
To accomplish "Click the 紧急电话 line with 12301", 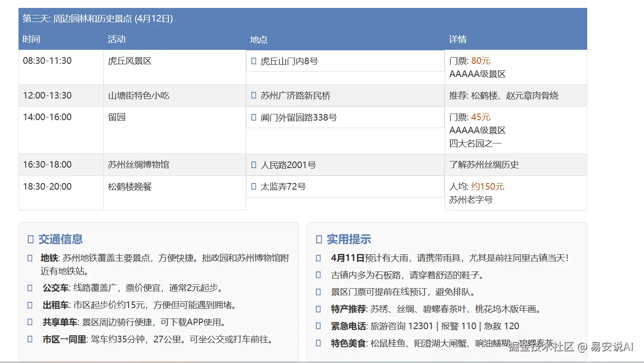I will point(425,326).
